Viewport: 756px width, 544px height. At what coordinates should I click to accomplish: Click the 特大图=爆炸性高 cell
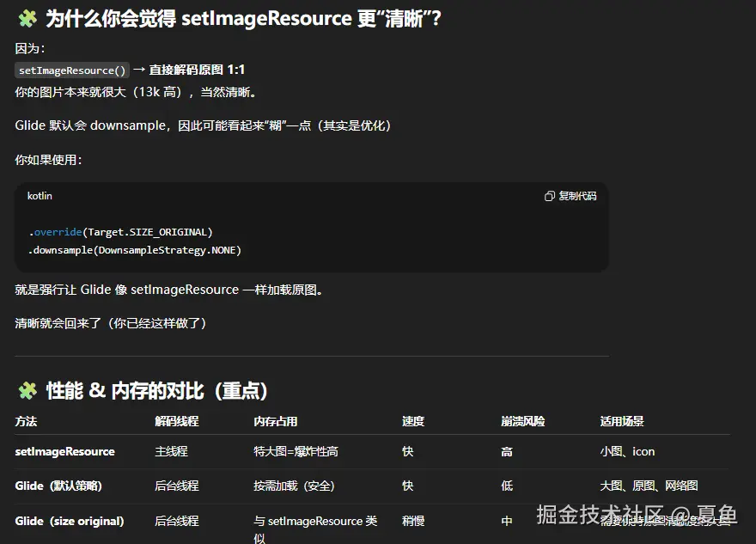[296, 451]
